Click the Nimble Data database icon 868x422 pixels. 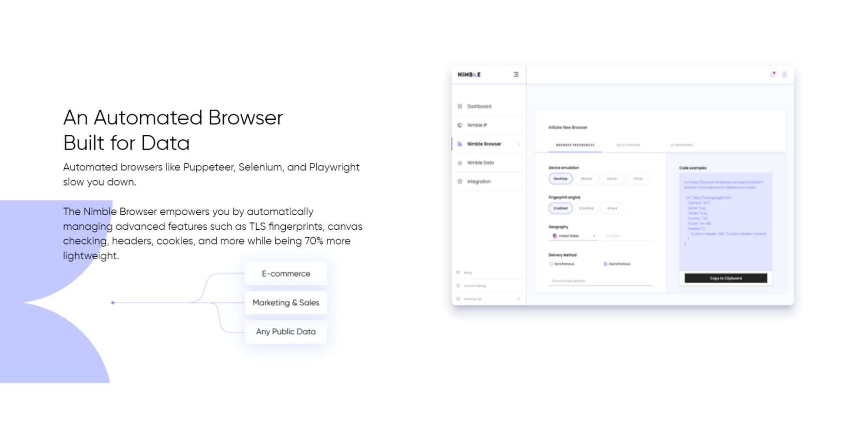point(460,163)
